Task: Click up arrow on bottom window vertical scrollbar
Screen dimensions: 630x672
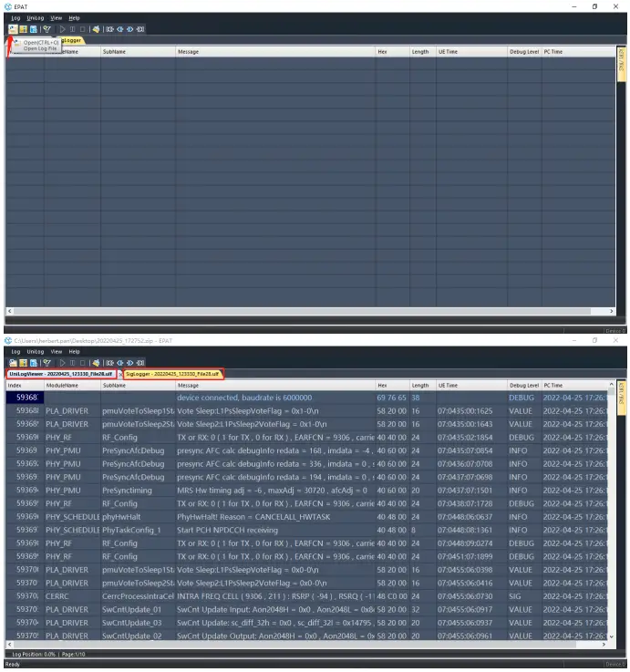Action: coord(611,385)
